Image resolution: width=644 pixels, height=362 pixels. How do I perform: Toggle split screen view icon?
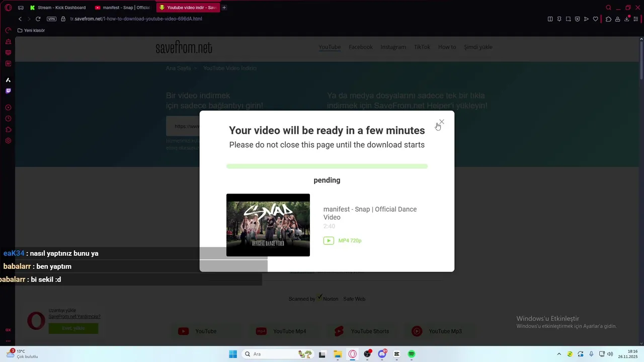click(550, 19)
